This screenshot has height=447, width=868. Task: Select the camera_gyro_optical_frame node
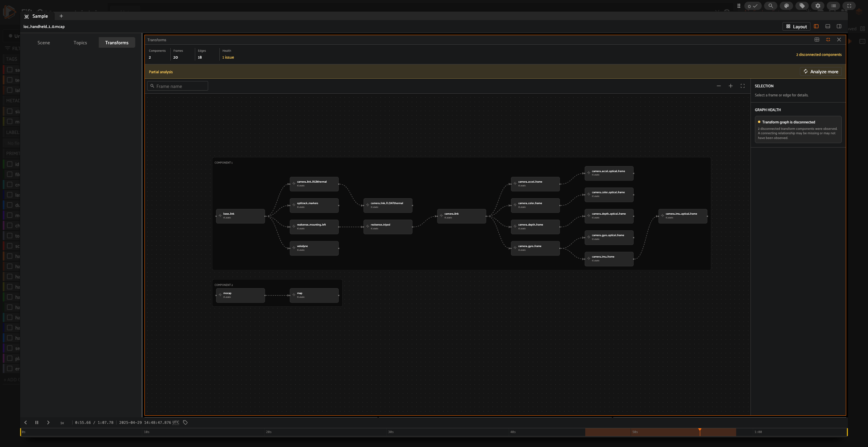tap(609, 237)
